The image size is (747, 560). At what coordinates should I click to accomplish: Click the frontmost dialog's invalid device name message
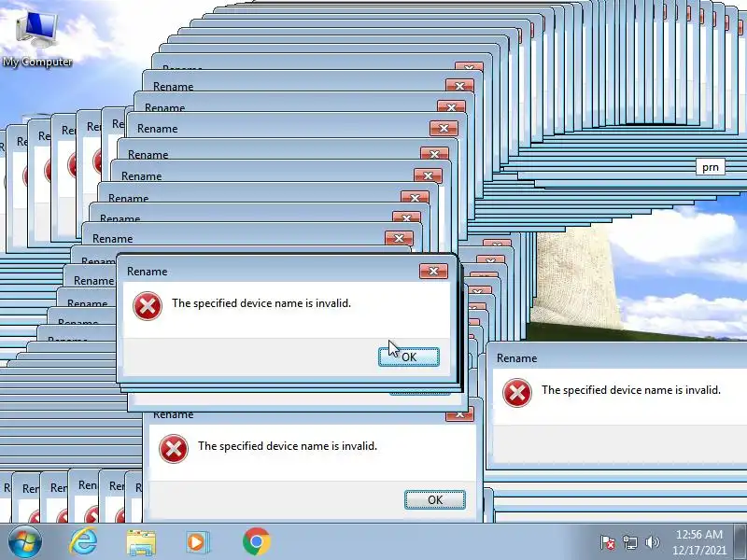(x=261, y=303)
